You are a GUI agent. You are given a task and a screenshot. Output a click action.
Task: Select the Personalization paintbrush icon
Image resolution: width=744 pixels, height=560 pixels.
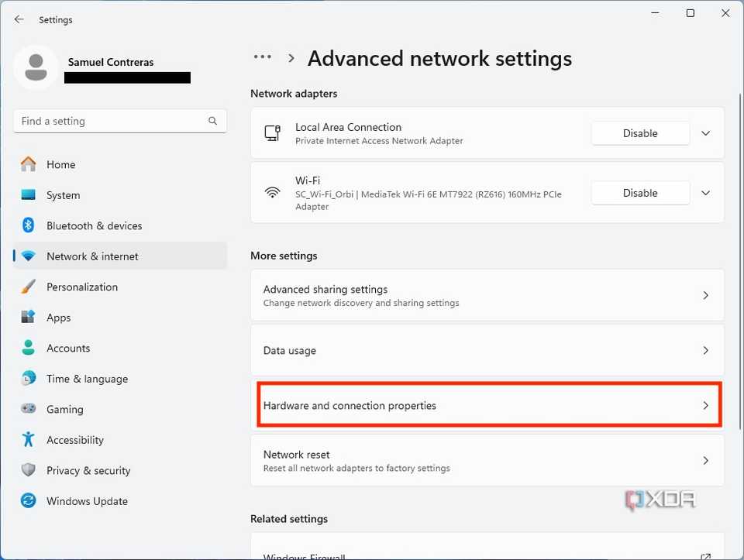tap(29, 287)
